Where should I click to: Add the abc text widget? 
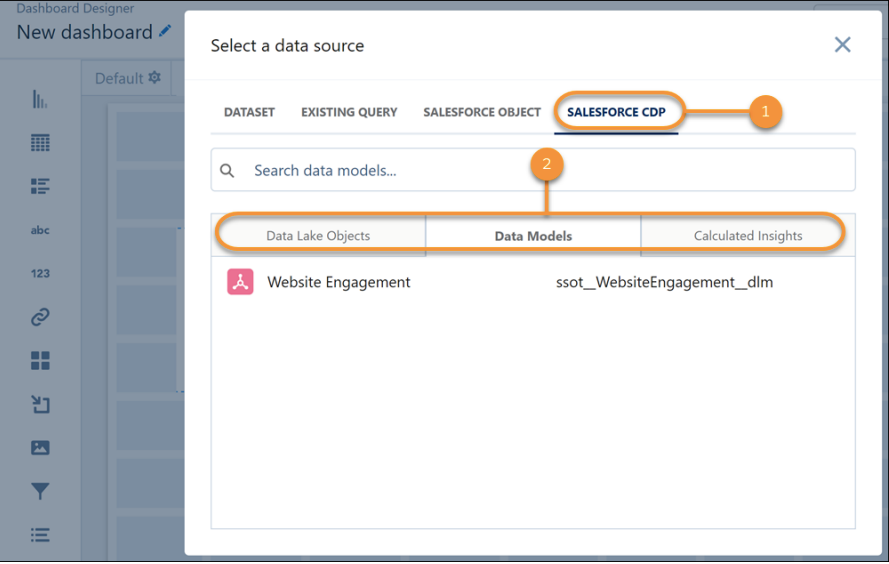click(40, 230)
